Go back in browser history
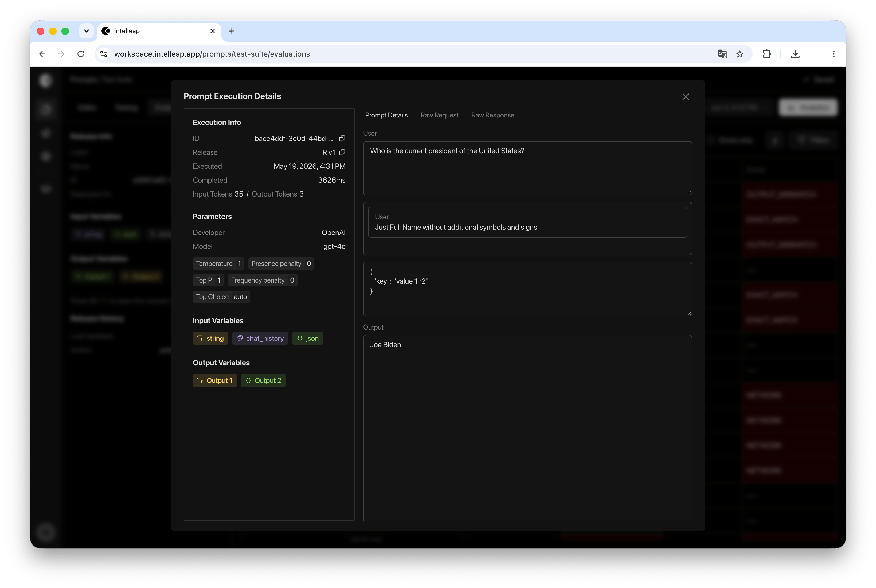Viewport: 876px width, 588px height. click(42, 54)
